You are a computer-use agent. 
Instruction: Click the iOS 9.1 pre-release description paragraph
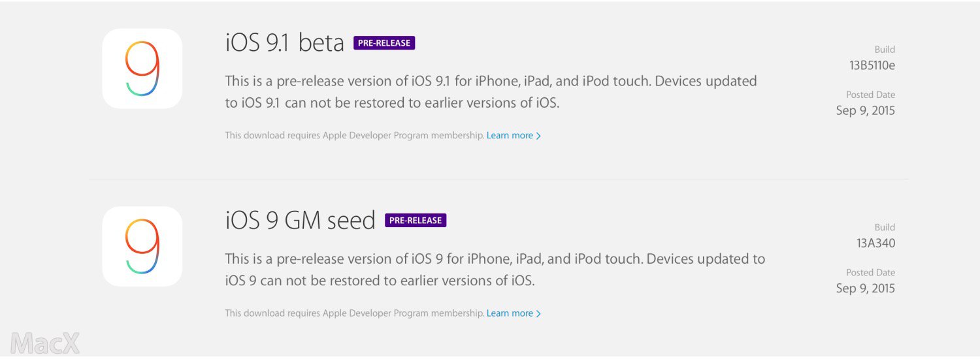(490, 92)
